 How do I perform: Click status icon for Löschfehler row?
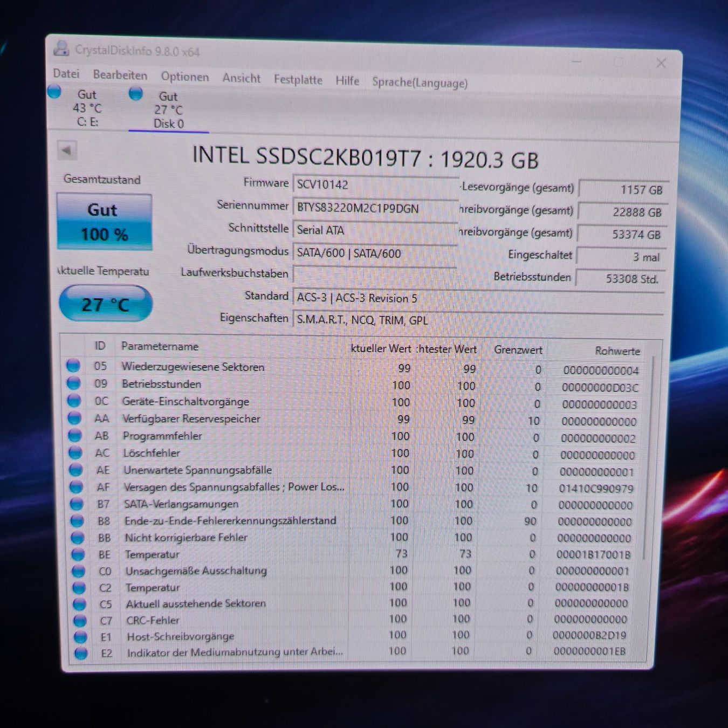pos(75,452)
